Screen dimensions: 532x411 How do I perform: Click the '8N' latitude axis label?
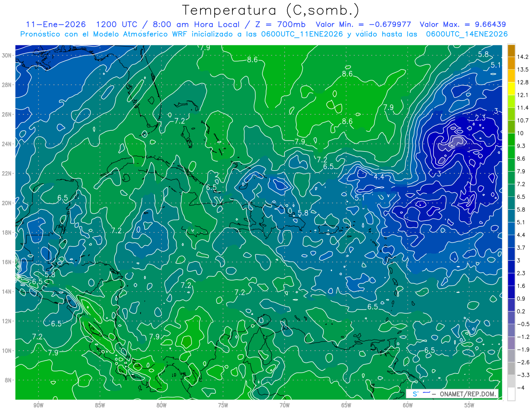click(8, 380)
